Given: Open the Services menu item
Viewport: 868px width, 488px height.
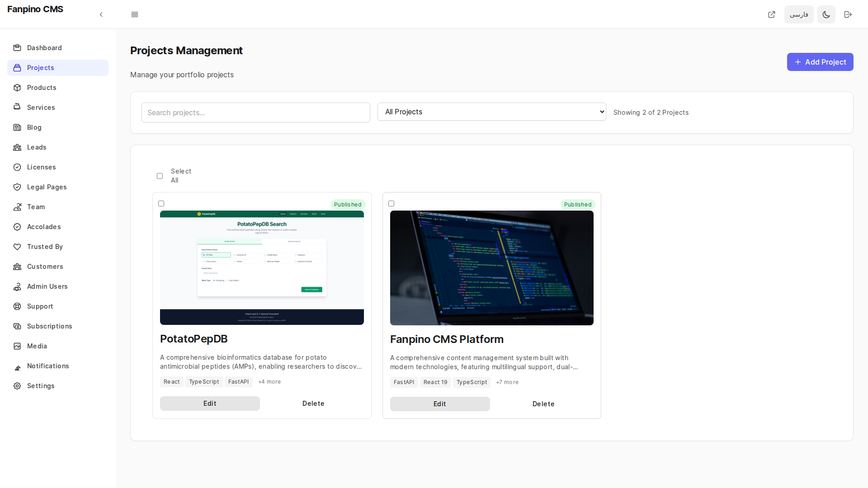Looking at the screenshot, I should [x=58, y=108].
